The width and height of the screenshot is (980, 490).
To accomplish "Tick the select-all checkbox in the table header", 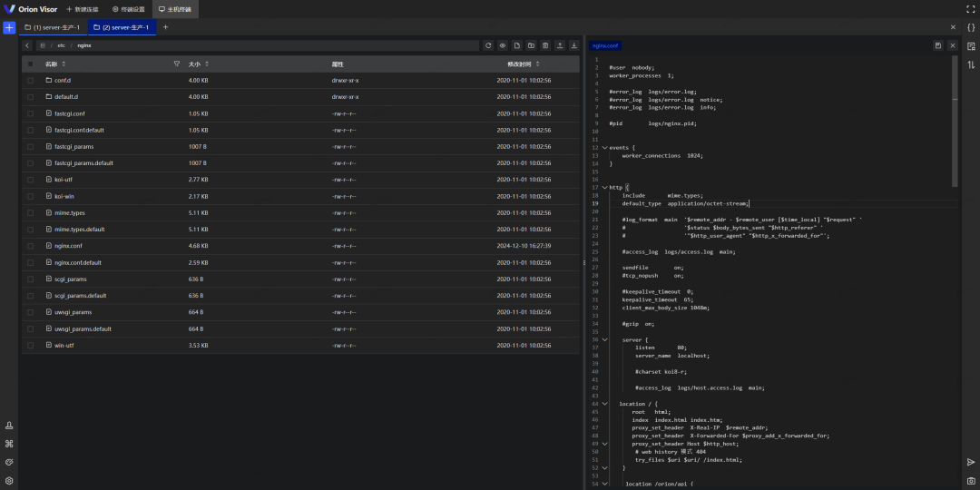I will coord(30,64).
